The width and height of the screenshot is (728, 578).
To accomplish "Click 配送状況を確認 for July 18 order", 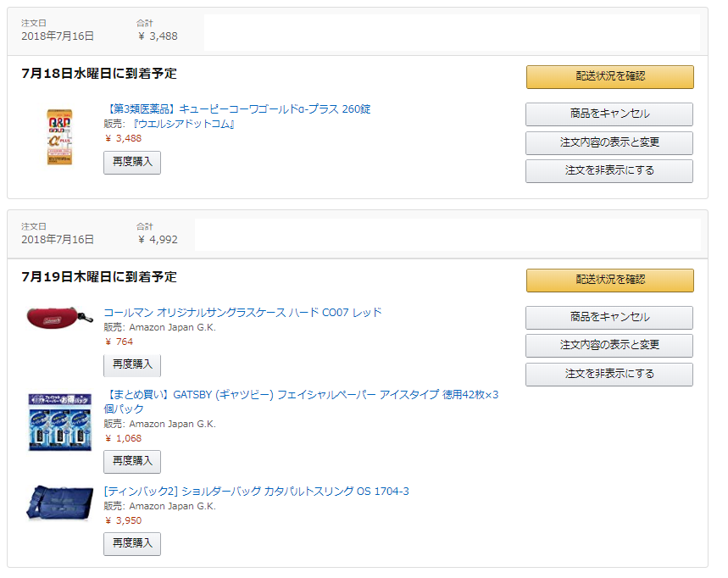I will point(609,76).
